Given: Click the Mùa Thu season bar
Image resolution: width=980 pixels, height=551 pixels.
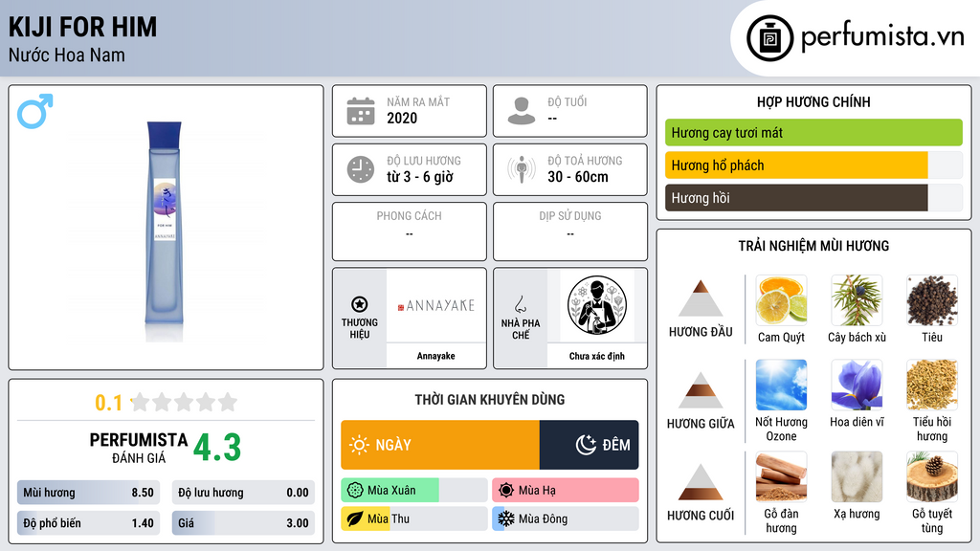Looking at the screenshot, I should tap(414, 518).
